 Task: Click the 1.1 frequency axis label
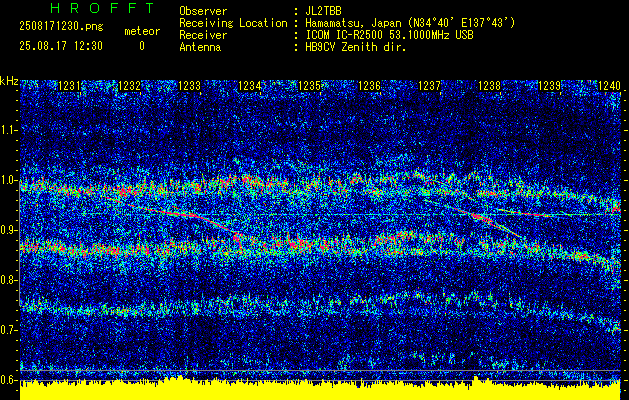click(x=9, y=130)
